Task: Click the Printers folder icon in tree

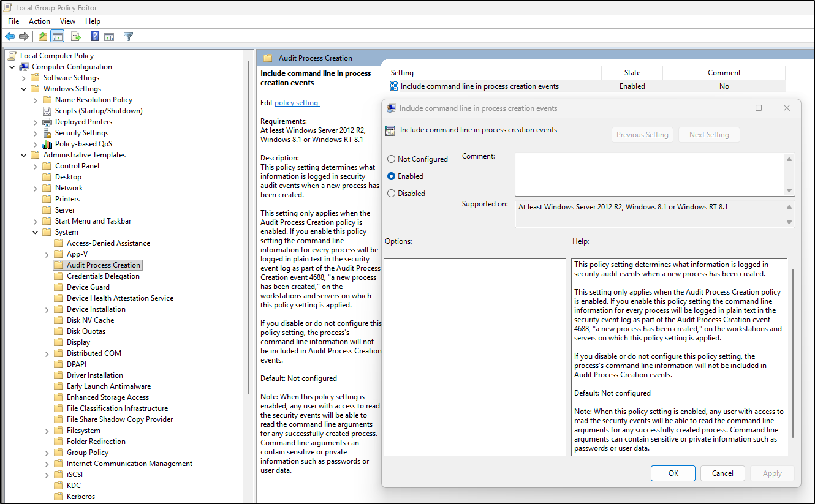Action: coord(47,199)
